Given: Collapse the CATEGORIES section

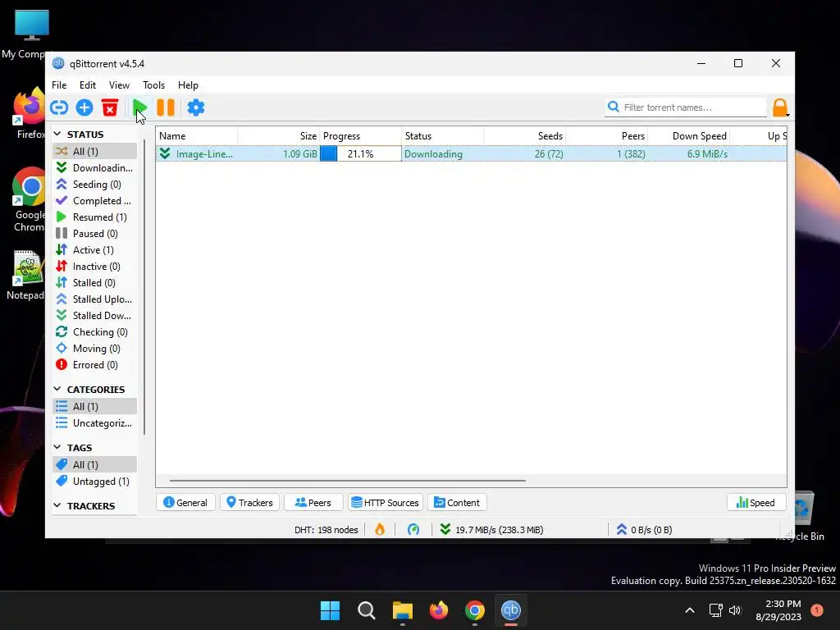Looking at the screenshot, I should click(x=57, y=389).
